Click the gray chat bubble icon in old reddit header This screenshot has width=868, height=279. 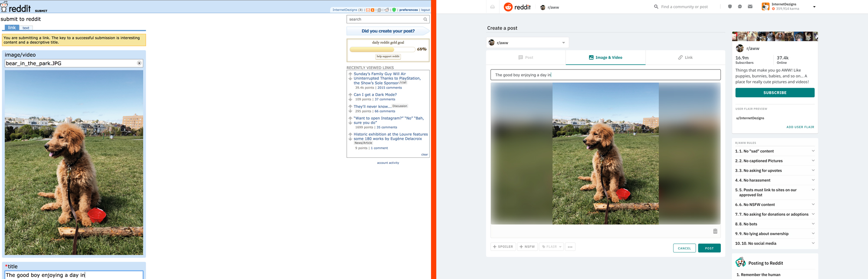pos(379,10)
